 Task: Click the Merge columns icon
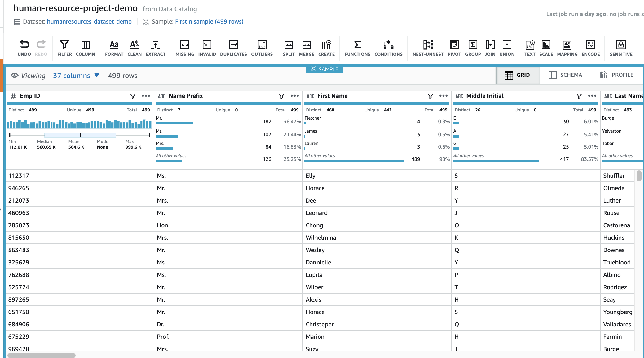[307, 45]
